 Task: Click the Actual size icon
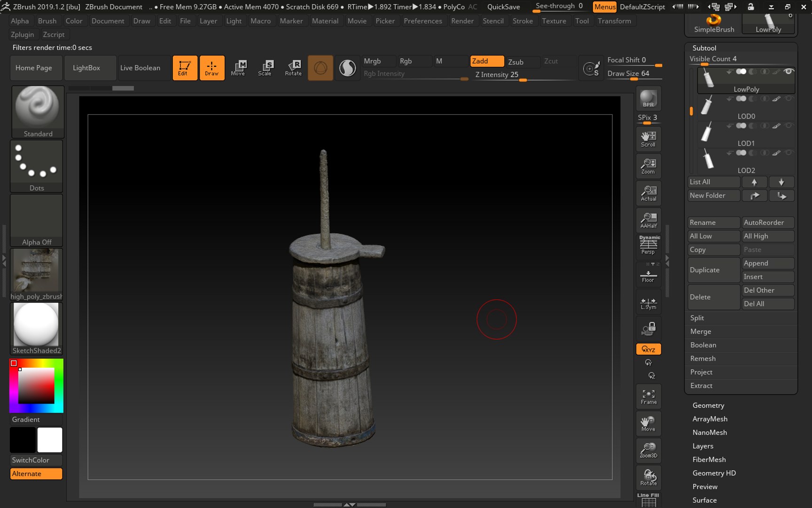648,193
